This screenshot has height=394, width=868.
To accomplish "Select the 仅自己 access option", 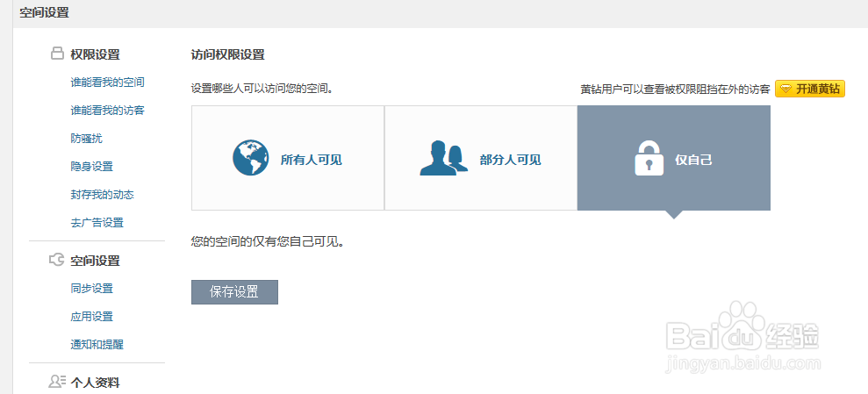I will (x=674, y=158).
